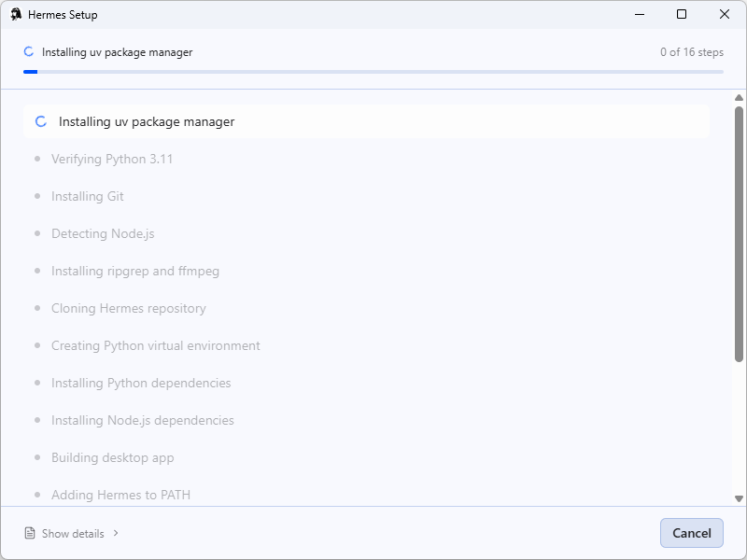
Task: Click 'Creating Python virtual environment' step
Action: coord(156,345)
